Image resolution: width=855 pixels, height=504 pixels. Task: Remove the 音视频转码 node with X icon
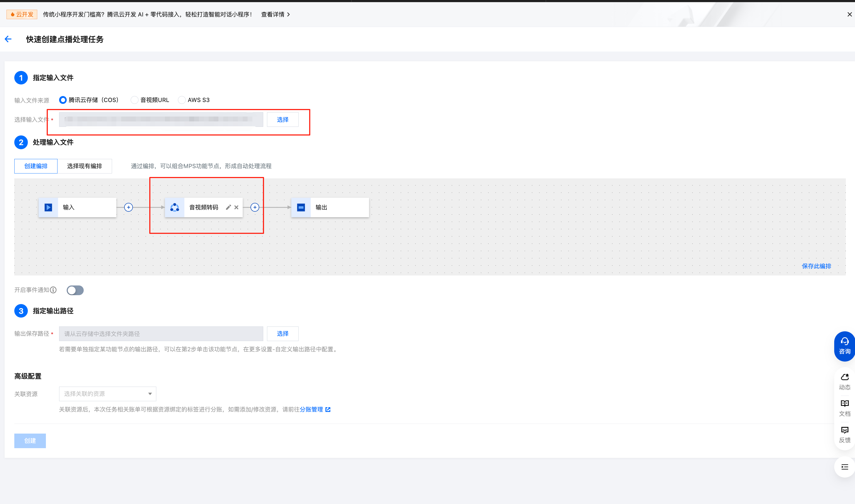tap(236, 207)
